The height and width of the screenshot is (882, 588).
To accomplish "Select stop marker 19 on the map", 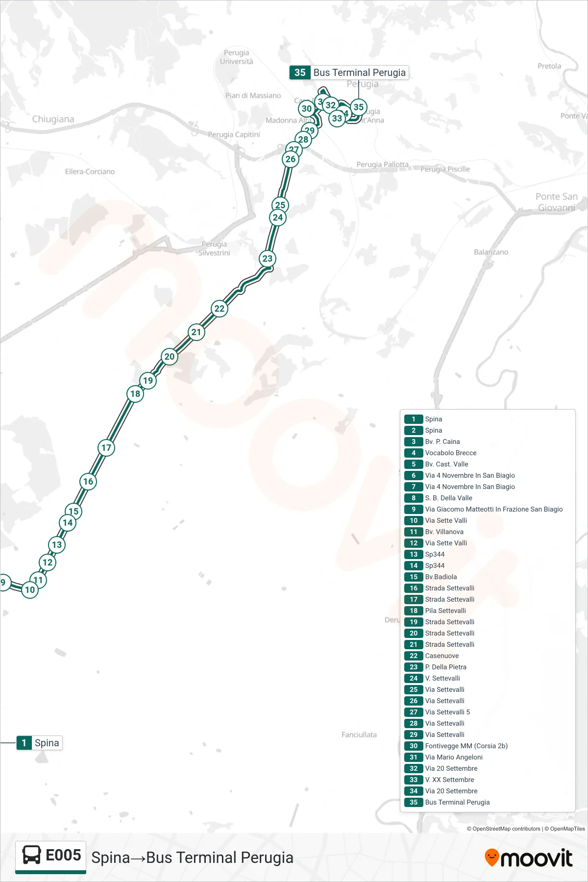I will coord(148,381).
